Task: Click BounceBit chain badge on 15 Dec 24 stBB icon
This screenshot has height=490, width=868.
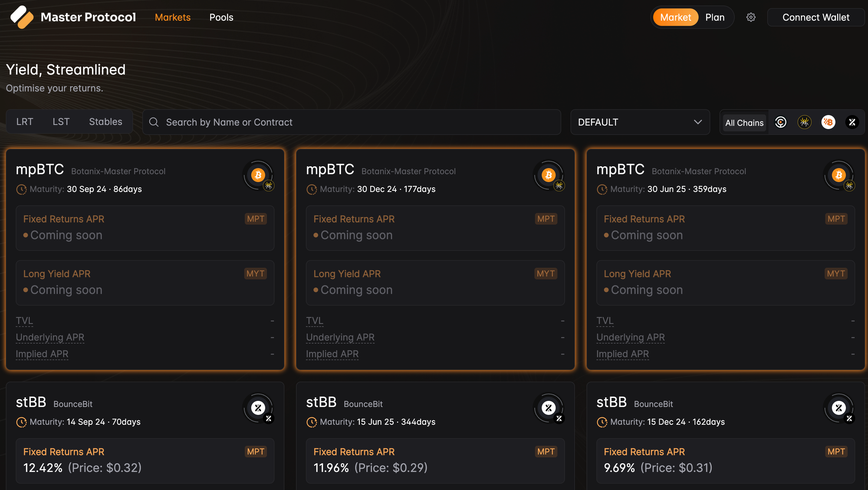Action: click(849, 419)
